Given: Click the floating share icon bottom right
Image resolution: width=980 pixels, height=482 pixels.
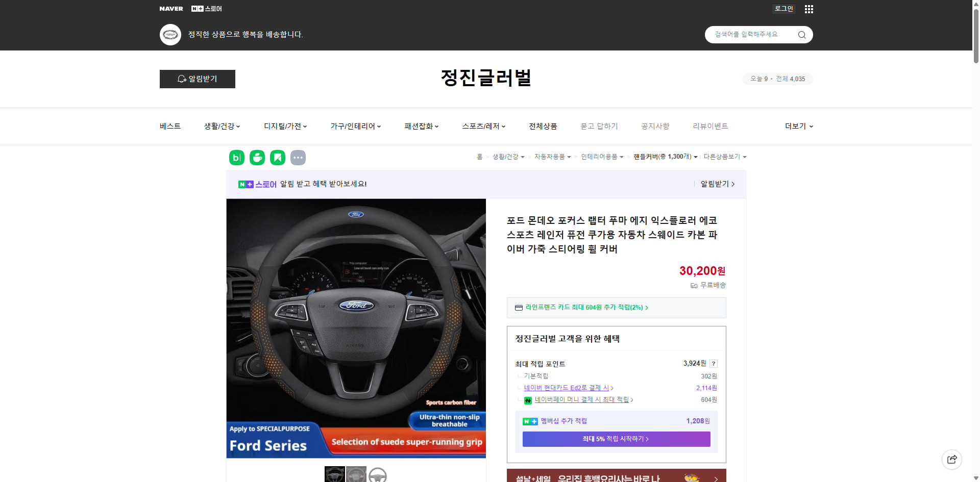Looking at the screenshot, I should click(x=952, y=459).
